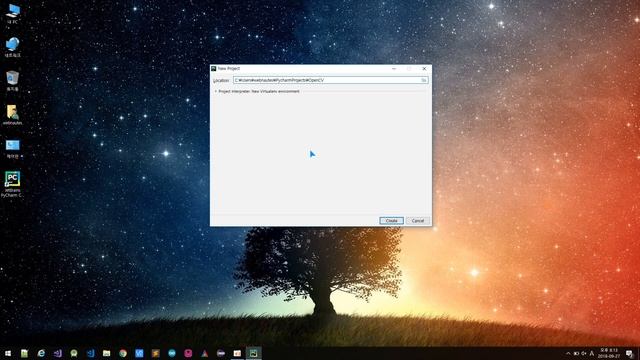The width and height of the screenshot is (640, 360).
Task: Click the blue square taskbar icon
Action: (139, 353)
